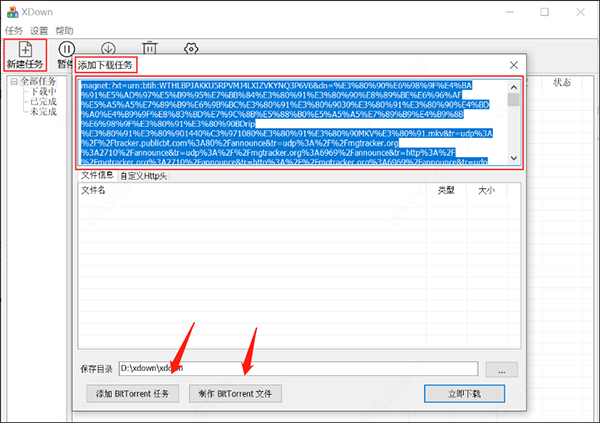Image resolution: width=600 pixels, height=423 pixels.
Task: Click the URL box scrollbar thumb
Action: pyautogui.click(x=514, y=100)
